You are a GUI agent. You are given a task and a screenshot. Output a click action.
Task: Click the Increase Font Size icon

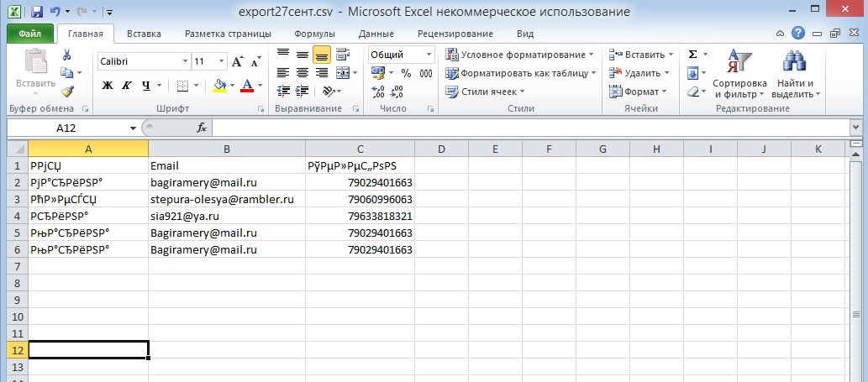point(237,62)
